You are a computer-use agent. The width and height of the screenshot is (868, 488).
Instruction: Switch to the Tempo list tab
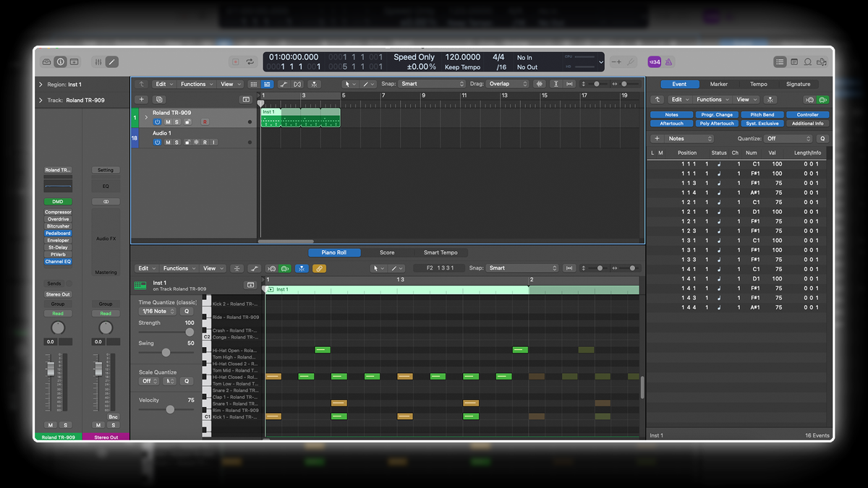pyautogui.click(x=758, y=84)
